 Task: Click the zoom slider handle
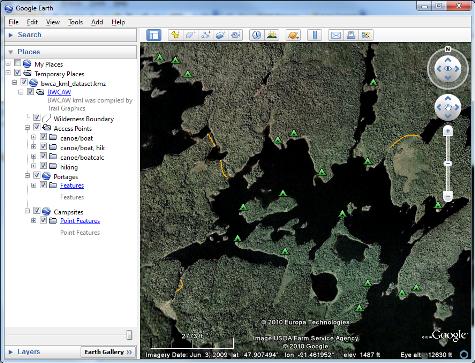(x=448, y=164)
